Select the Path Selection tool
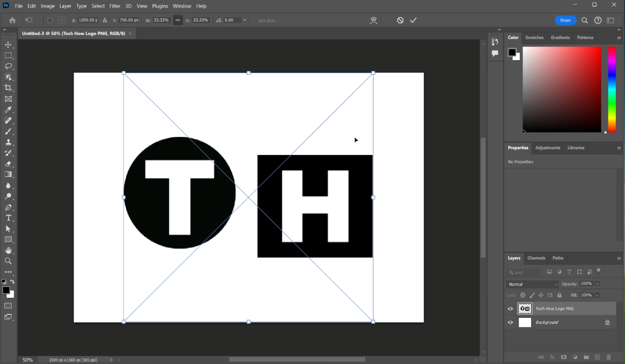Viewport: 625px width, 364px height. pyautogui.click(x=8, y=229)
